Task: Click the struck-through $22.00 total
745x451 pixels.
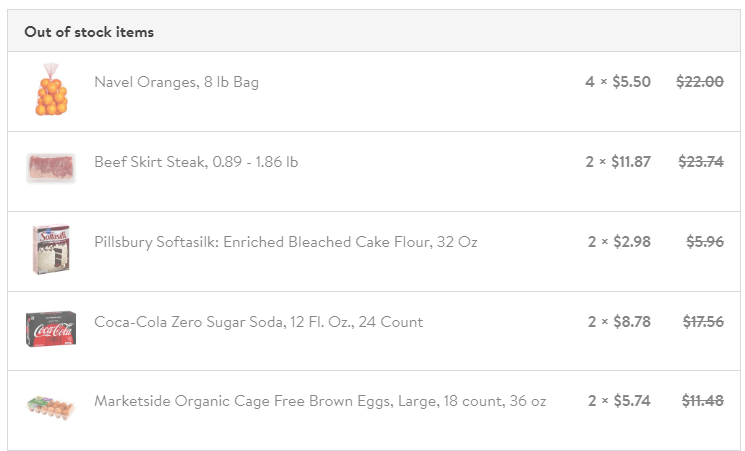Action: click(700, 82)
